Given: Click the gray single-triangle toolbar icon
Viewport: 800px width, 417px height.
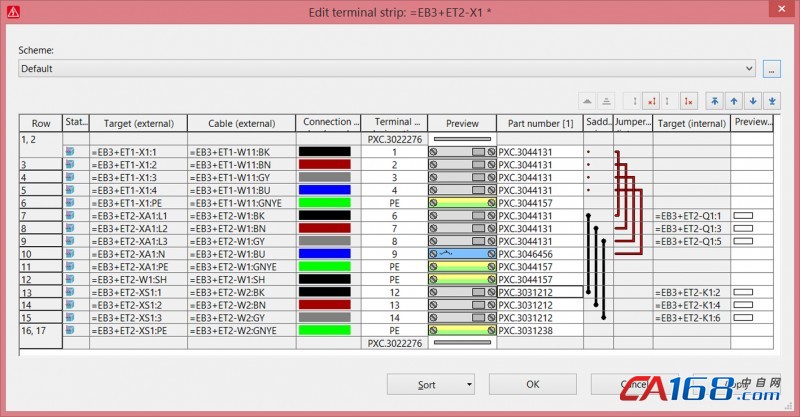Looking at the screenshot, I should click(x=587, y=101).
